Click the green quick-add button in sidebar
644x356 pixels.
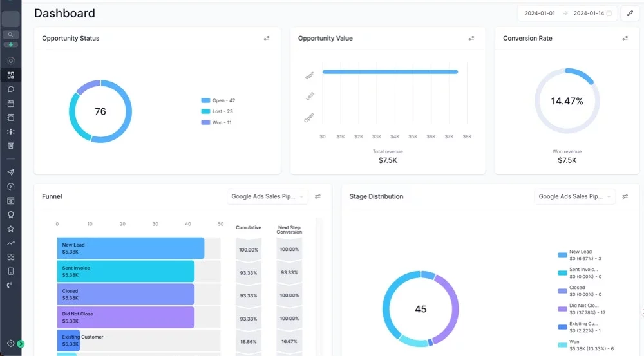click(x=11, y=44)
